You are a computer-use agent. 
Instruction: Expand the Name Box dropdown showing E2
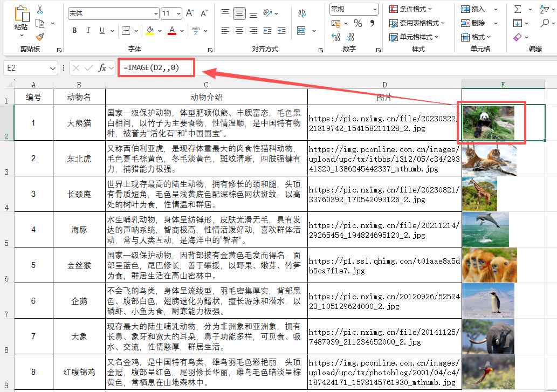(53, 67)
